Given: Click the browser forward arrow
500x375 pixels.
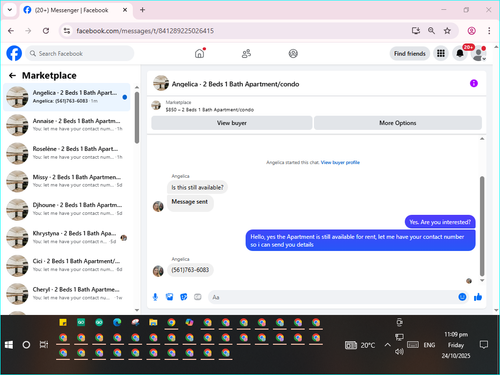Looking at the screenshot, I should (28, 31).
